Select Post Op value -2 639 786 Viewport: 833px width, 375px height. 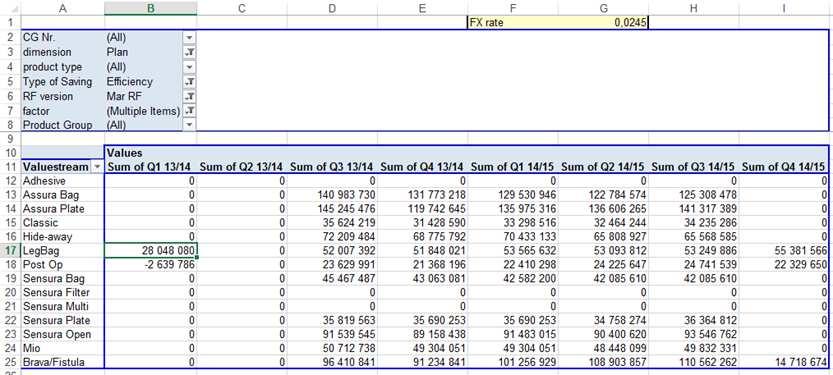click(x=151, y=265)
